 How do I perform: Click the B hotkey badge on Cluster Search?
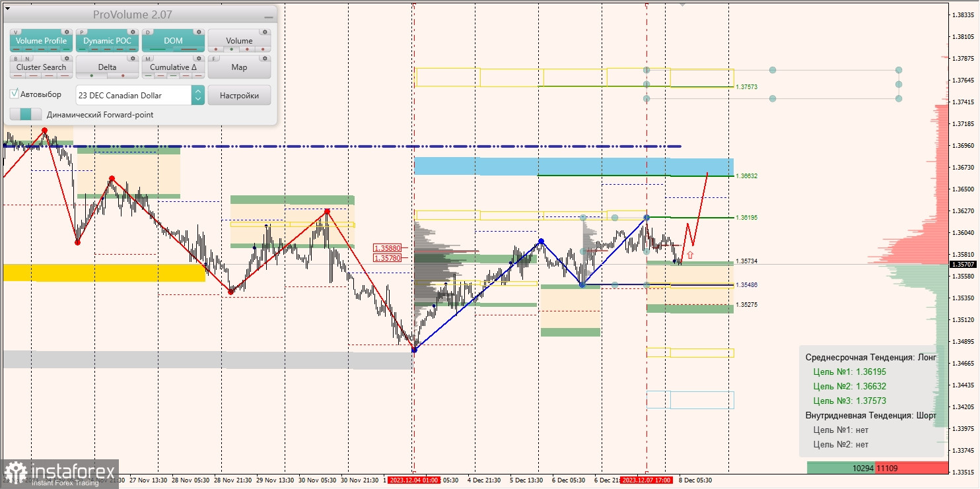[16, 58]
